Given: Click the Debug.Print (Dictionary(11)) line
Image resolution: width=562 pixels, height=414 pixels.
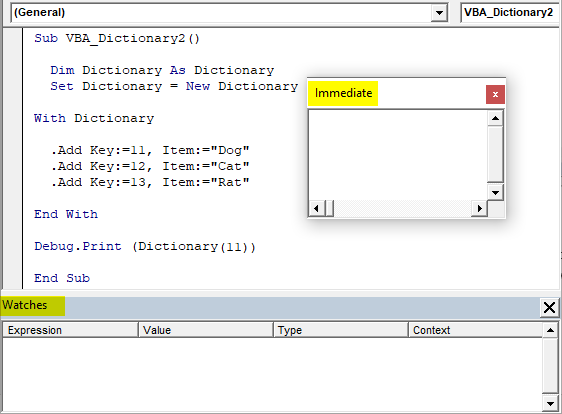Looking at the screenshot, I should pyautogui.click(x=145, y=247).
